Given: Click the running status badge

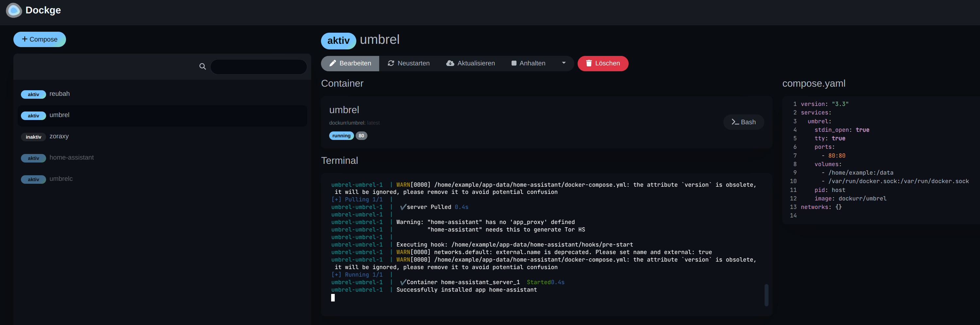Looking at the screenshot, I should pos(341,136).
